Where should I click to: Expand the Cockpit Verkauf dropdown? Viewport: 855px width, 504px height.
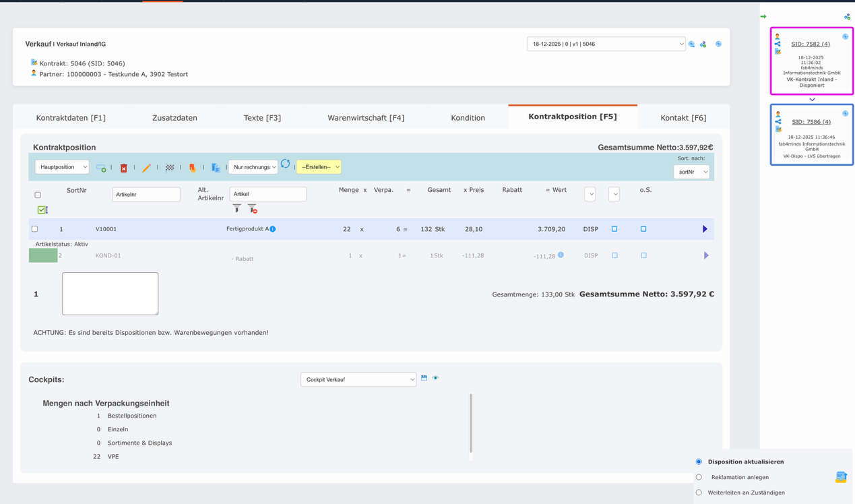[x=358, y=379]
